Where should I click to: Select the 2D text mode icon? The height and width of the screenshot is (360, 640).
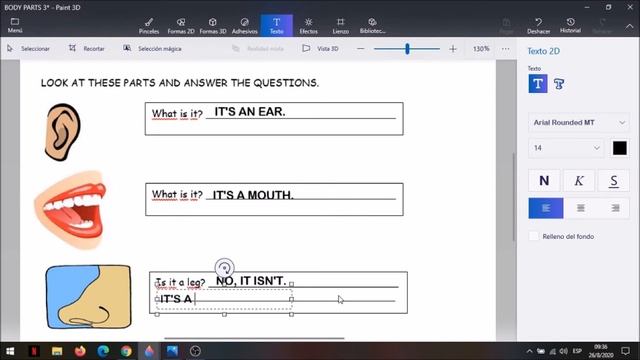pos(538,84)
